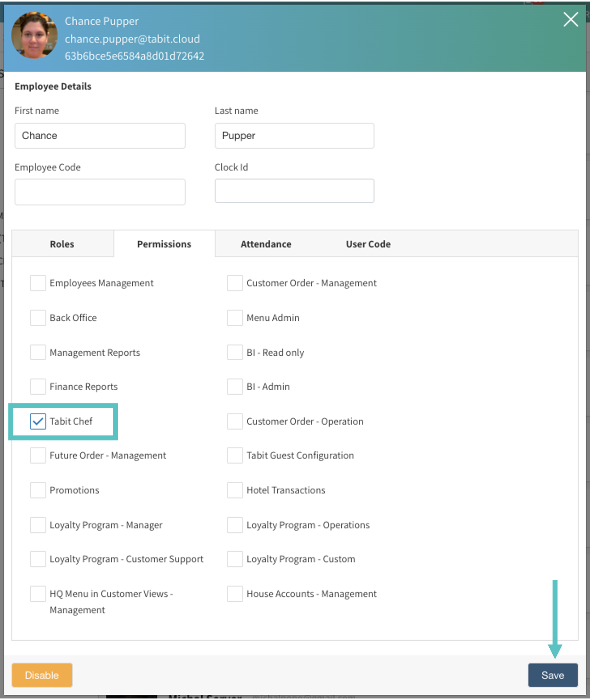
Task: Click Chance Pupper's profile photo
Action: pyautogui.click(x=34, y=35)
